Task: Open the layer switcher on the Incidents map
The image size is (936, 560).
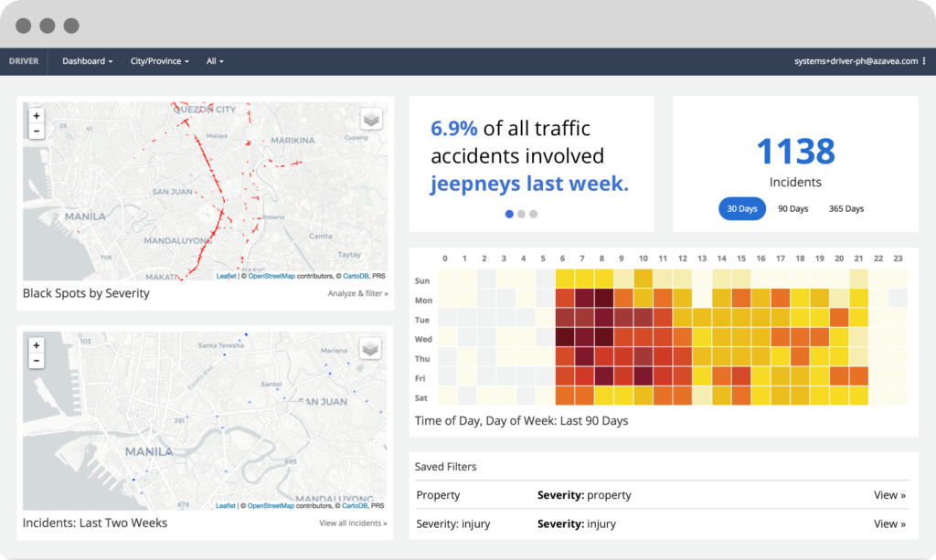Action: click(x=368, y=348)
